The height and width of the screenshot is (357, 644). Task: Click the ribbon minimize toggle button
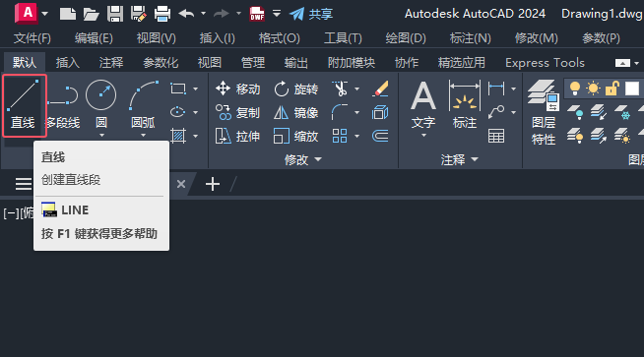pos(622,63)
